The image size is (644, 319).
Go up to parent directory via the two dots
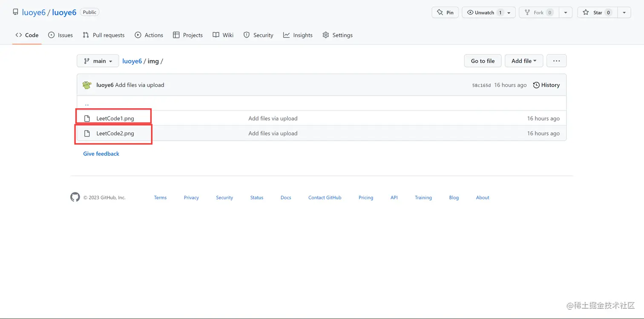click(x=87, y=104)
